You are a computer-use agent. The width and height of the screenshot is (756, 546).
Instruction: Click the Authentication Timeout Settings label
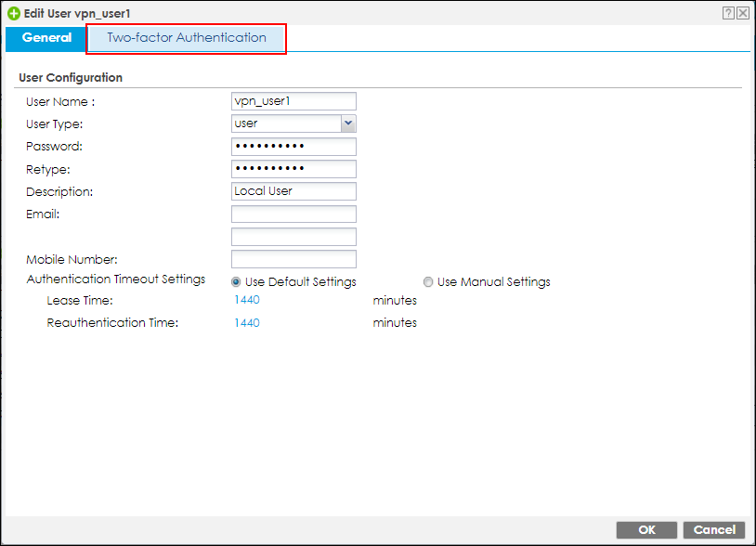tap(116, 279)
